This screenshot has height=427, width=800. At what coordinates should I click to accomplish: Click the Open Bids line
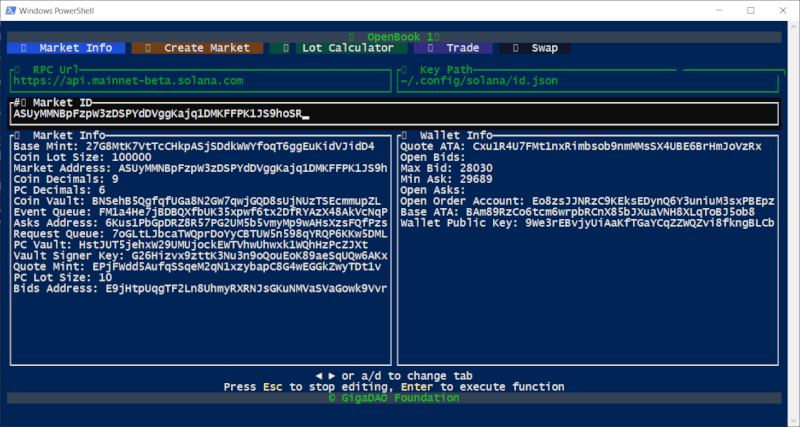[x=433, y=157]
